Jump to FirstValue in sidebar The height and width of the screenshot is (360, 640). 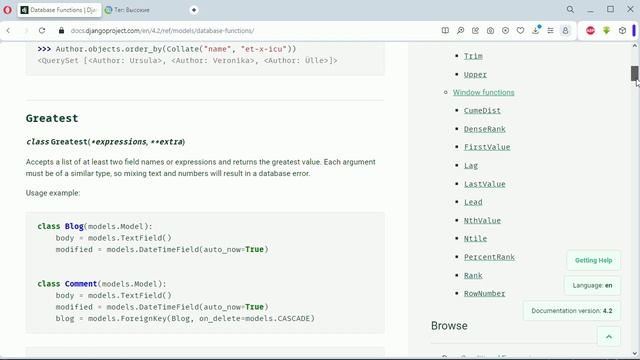[x=487, y=147]
